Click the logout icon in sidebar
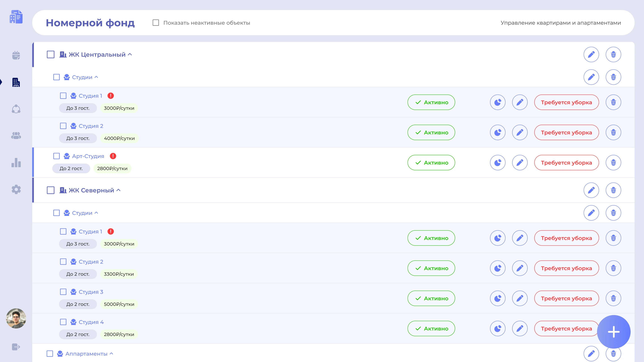This screenshot has width=644, height=362. coord(16,347)
